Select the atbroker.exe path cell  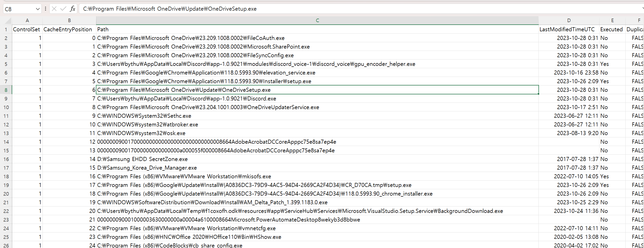point(317,125)
